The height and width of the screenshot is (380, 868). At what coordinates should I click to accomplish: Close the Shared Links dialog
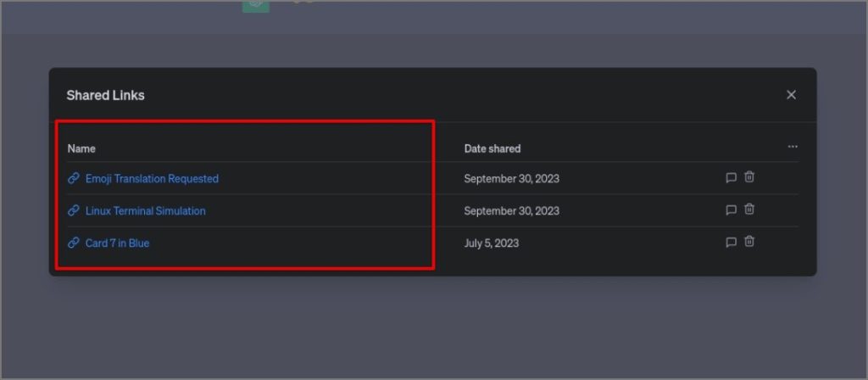pos(791,95)
